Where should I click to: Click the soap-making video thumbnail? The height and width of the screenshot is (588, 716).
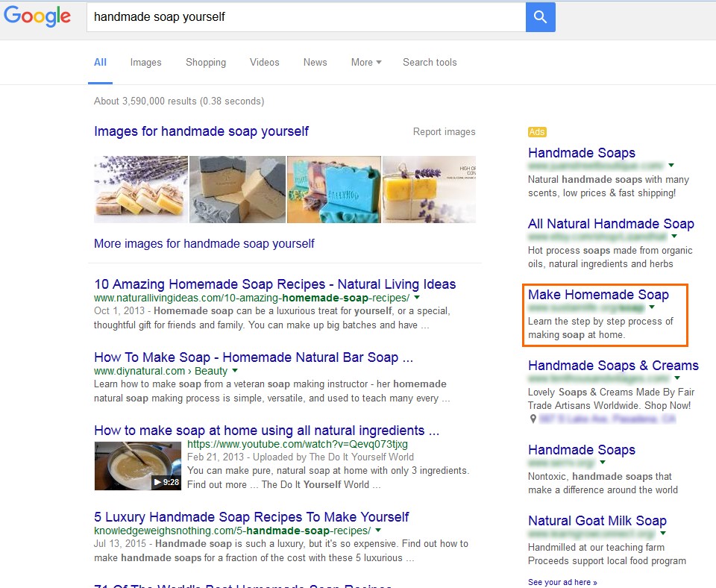pos(138,466)
